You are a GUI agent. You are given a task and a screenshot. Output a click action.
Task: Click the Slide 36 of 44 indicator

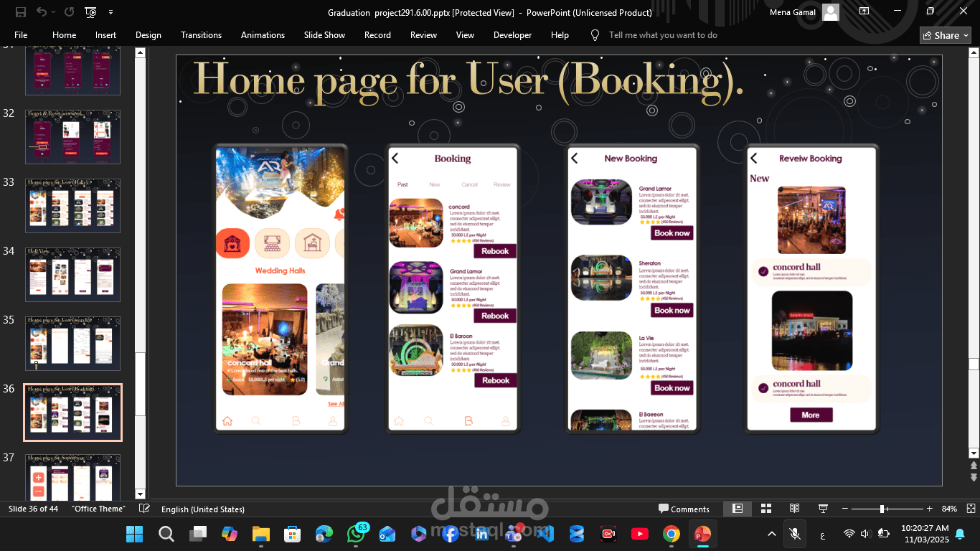(33, 509)
